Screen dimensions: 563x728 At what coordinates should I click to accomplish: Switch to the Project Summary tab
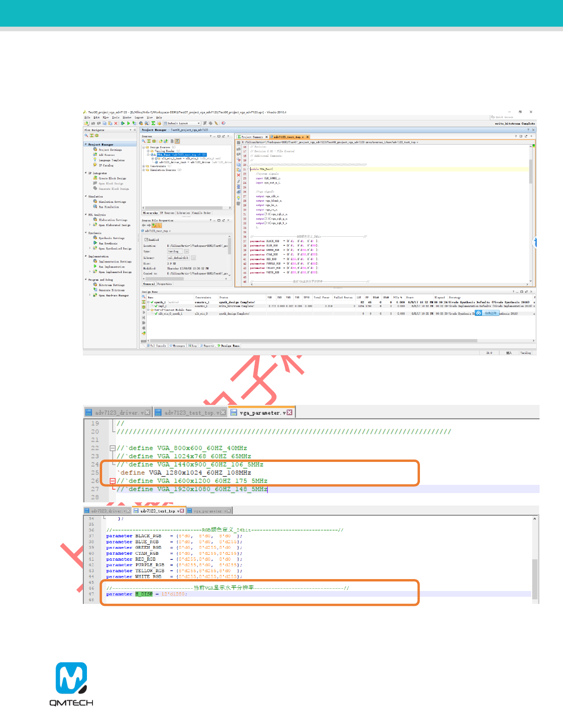click(252, 137)
